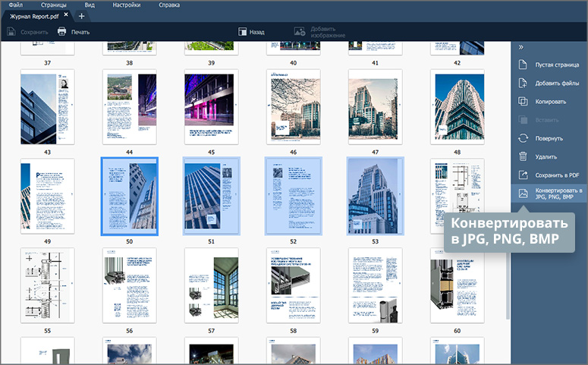The image size is (588, 365).
Task: Open the Вид menu
Action: point(90,5)
